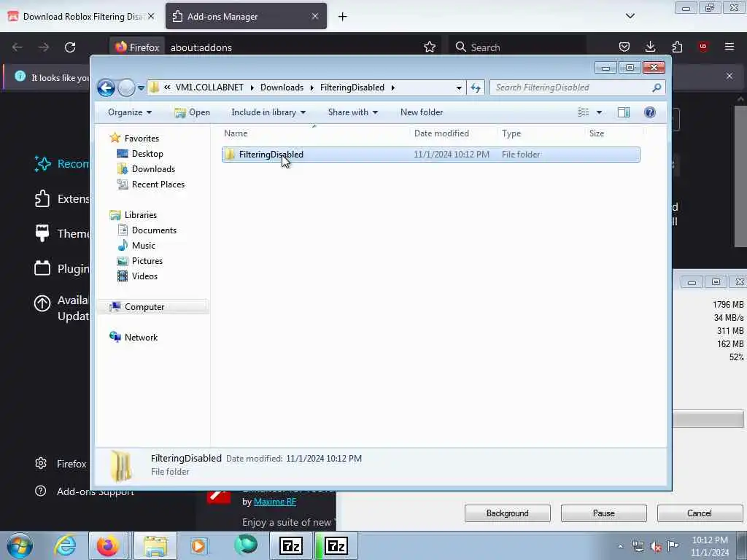Click the Maxime RF author link
This screenshot has height=560, width=747.
coord(275,502)
